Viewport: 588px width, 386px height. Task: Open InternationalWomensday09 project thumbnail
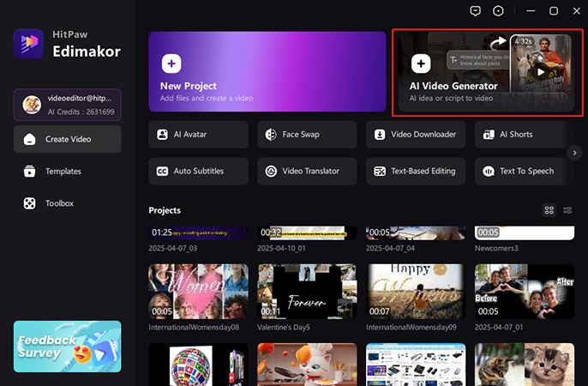point(416,292)
